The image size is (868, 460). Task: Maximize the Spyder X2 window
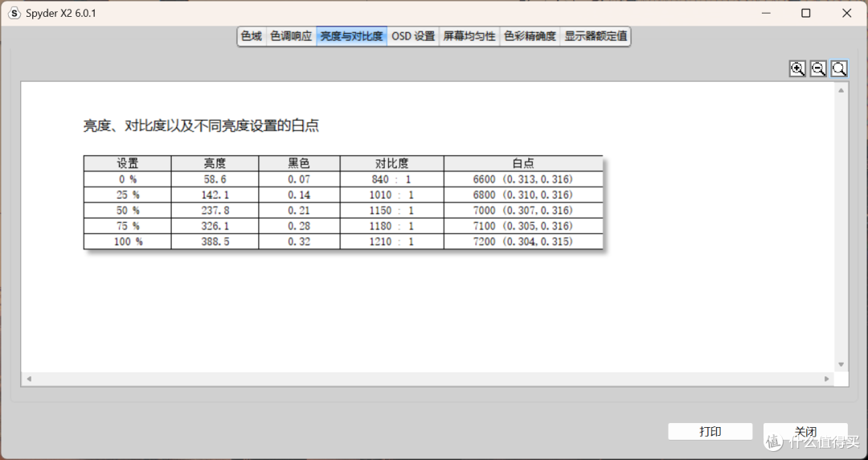coord(806,14)
